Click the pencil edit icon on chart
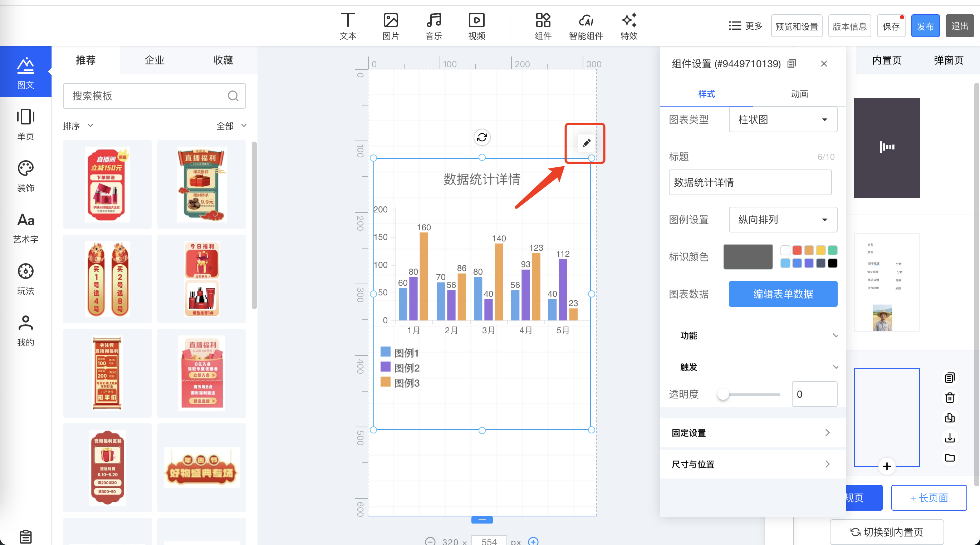This screenshot has width=980, height=545. coord(586,143)
